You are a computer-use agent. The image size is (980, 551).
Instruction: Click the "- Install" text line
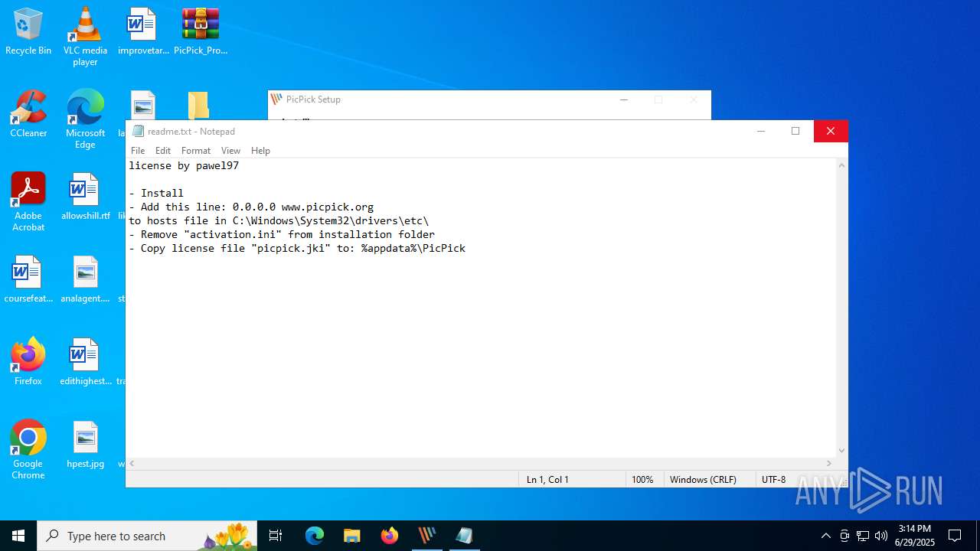point(156,193)
